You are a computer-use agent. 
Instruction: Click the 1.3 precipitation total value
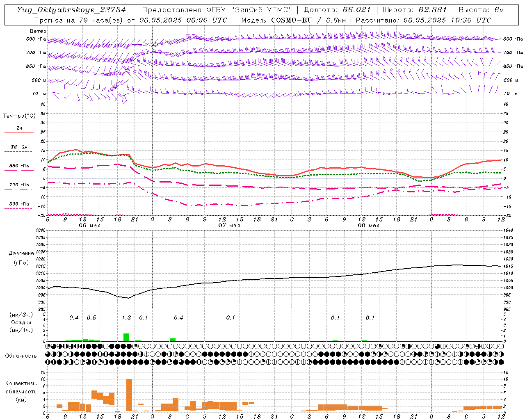(x=126, y=317)
